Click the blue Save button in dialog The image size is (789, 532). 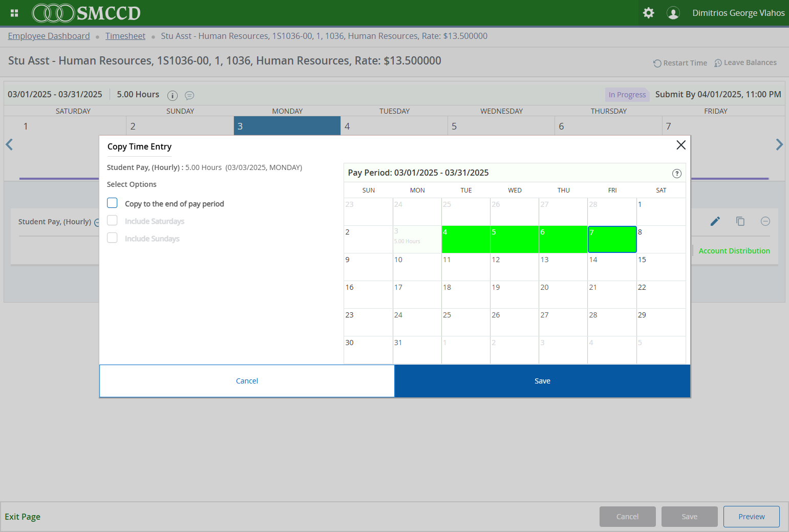click(542, 381)
